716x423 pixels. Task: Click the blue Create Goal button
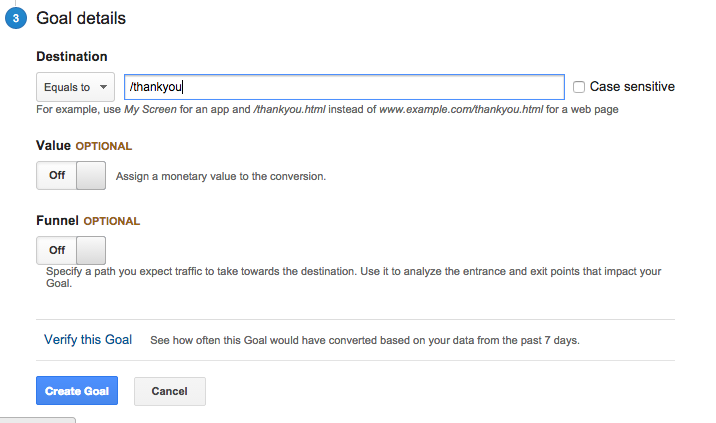[77, 391]
